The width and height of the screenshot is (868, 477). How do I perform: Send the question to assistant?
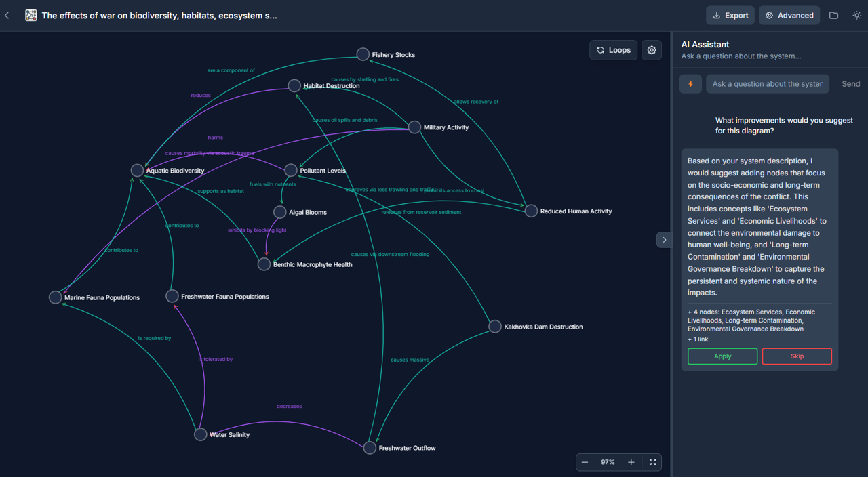tap(850, 84)
